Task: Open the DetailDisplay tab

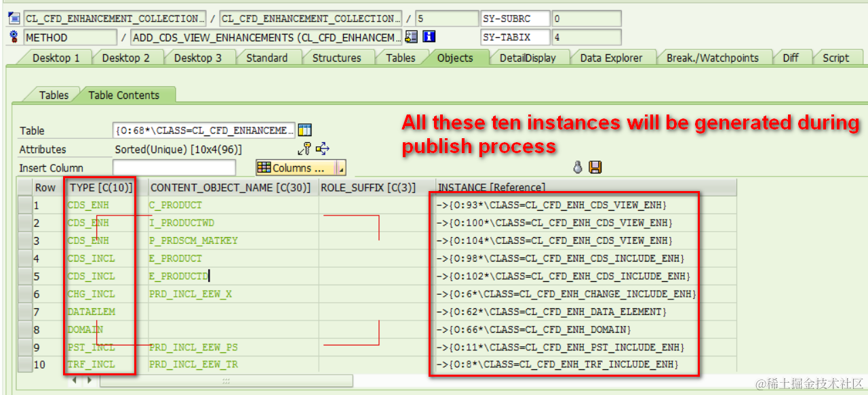Action: 528,58
